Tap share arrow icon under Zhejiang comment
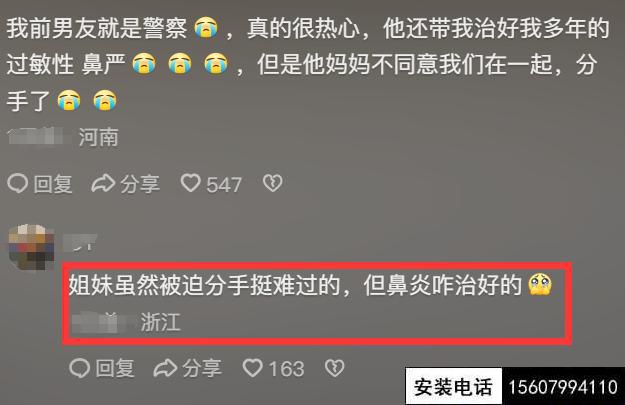 [x=165, y=368]
